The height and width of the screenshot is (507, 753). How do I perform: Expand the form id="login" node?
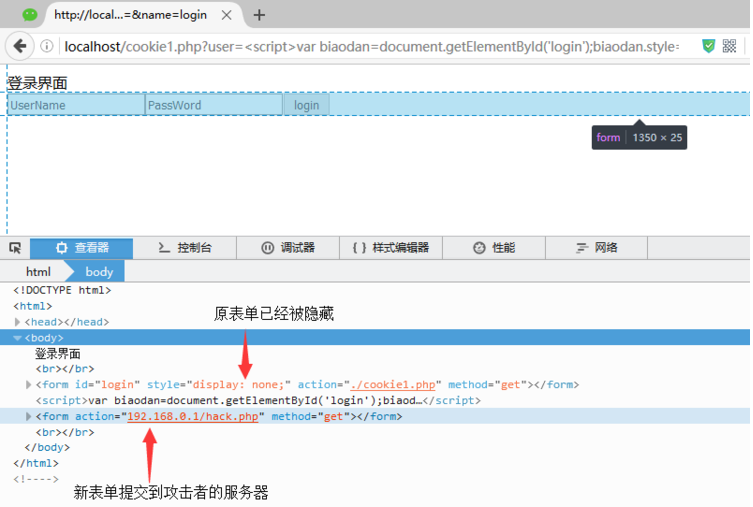[x=28, y=385]
